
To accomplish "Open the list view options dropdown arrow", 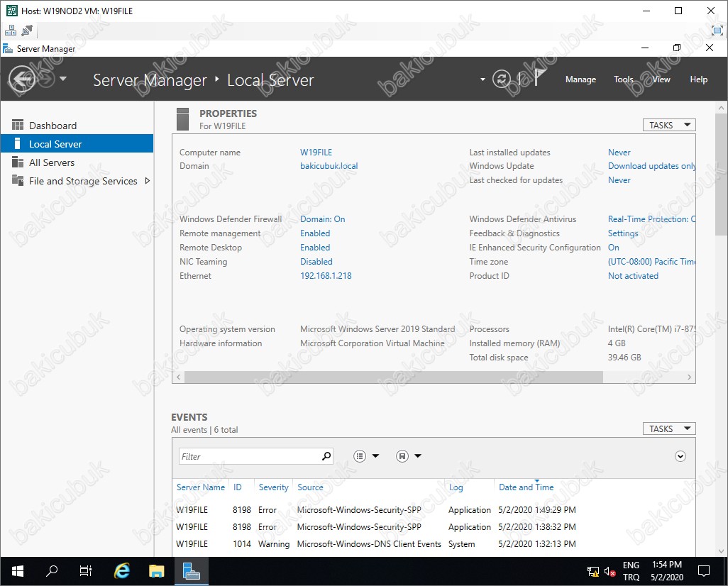I will 375,456.
